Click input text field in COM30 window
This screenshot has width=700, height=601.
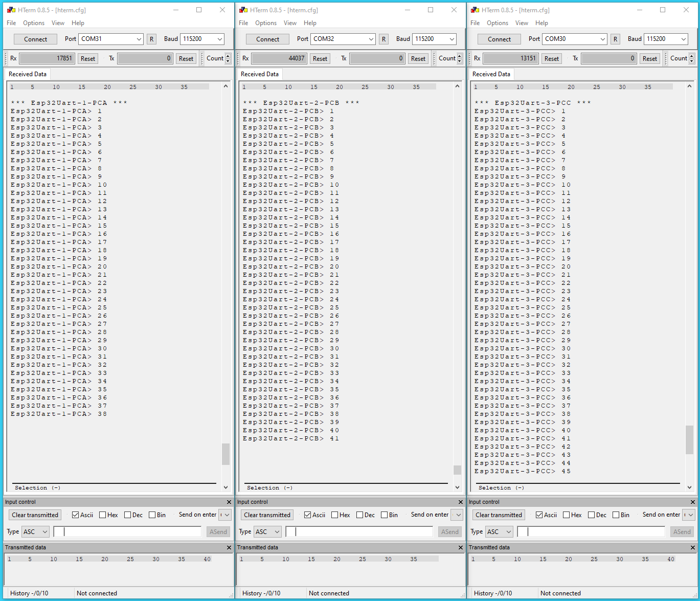click(591, 532)
